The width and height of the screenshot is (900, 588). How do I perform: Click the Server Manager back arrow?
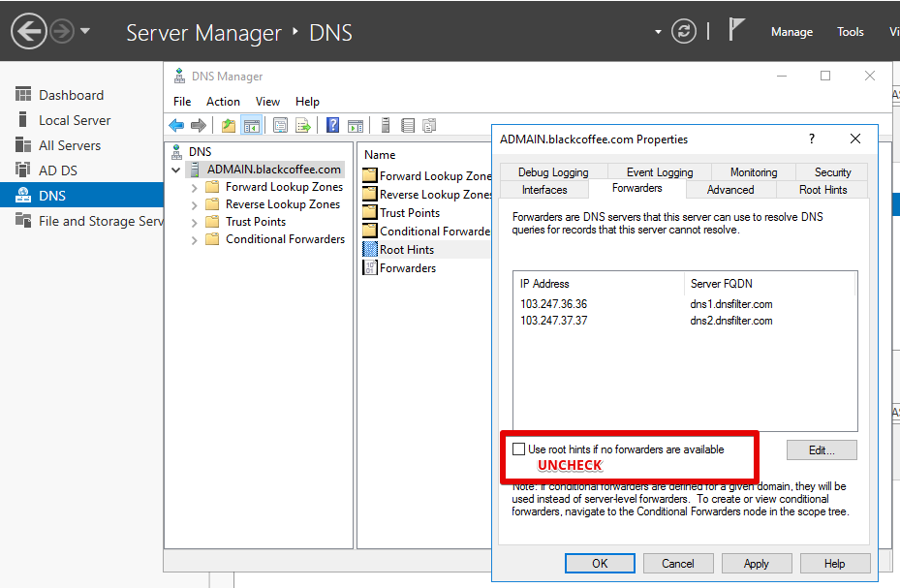point(28,31)
